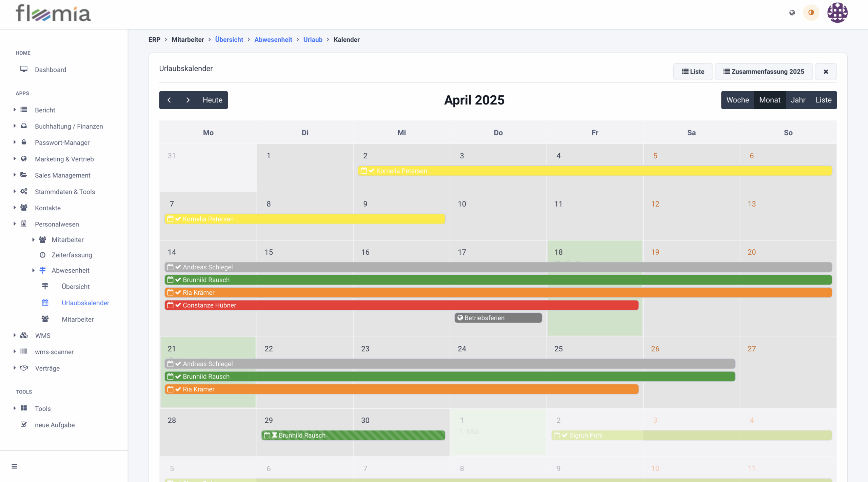
Task: Collapse the Personalwesen tree item
Action: 15,224
